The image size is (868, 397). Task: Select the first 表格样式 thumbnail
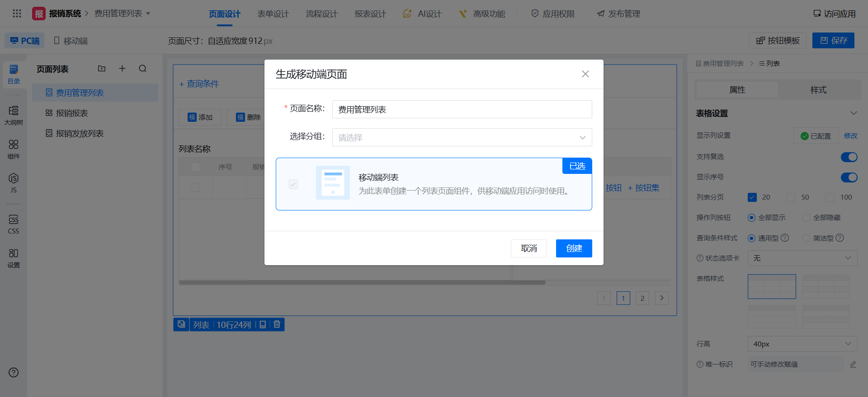[772, 286]
